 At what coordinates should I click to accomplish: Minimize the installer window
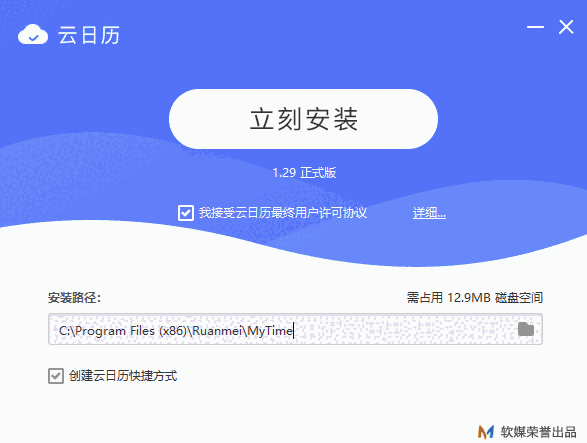click(x=535, y=27)
